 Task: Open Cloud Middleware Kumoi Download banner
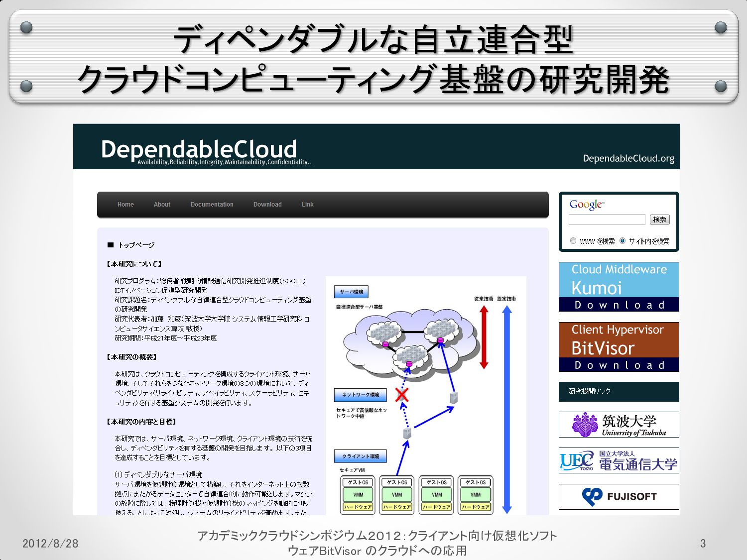coord(619,287)
